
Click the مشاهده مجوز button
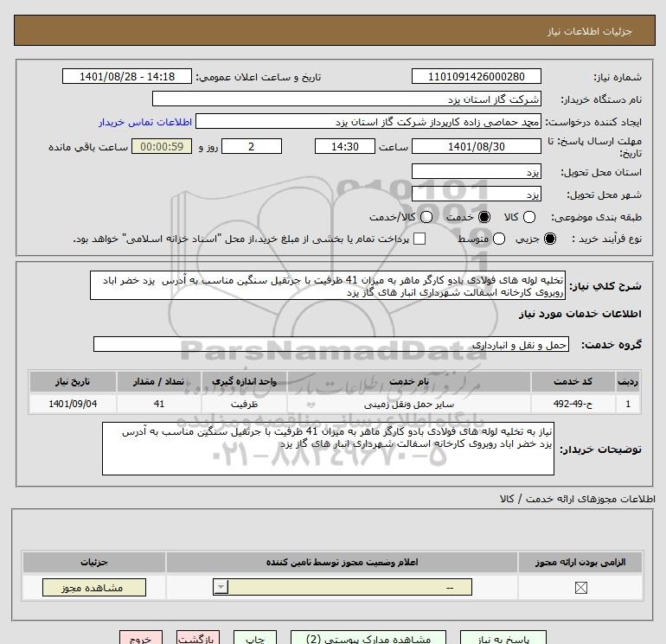point(94,588)
